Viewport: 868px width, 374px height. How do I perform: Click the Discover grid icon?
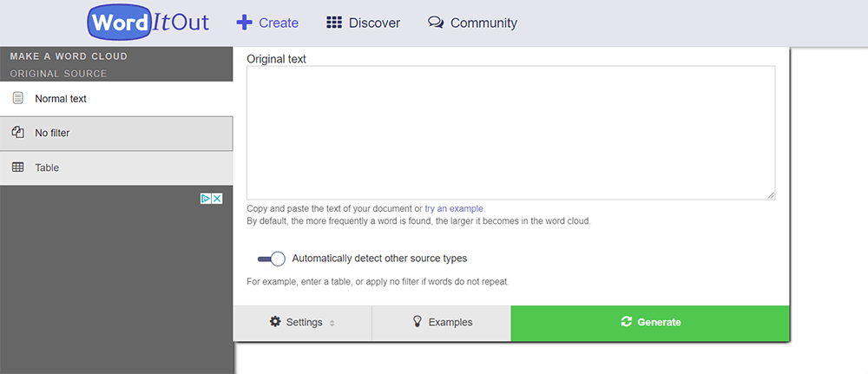coord(334,23)
